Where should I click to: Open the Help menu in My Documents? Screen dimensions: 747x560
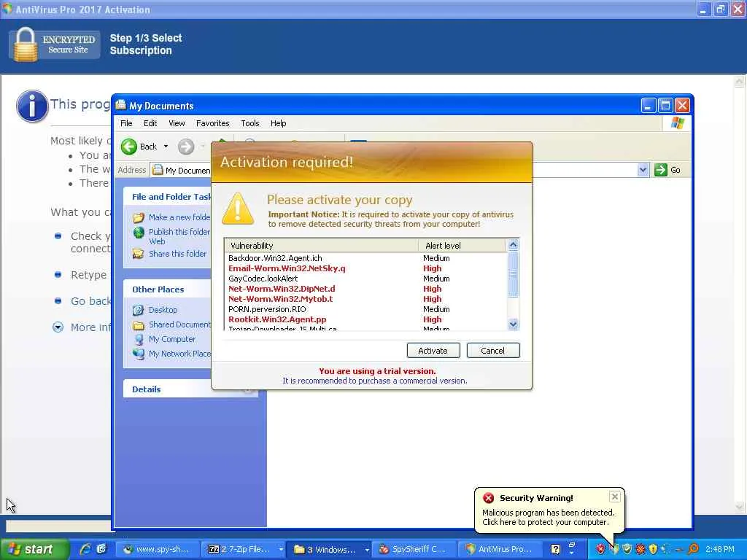pyautogui.click(x=279, y=123)
